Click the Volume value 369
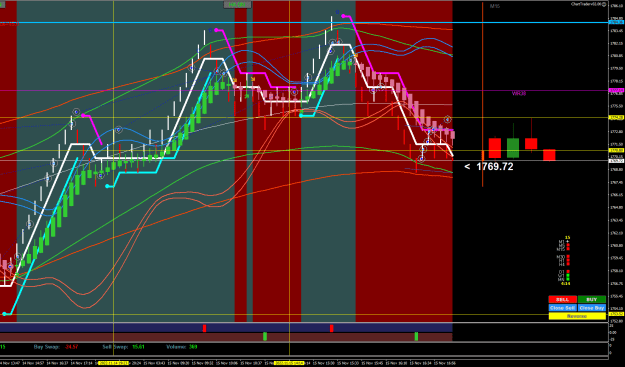This screenshot has width=625, height=367. tap(194, 347)
